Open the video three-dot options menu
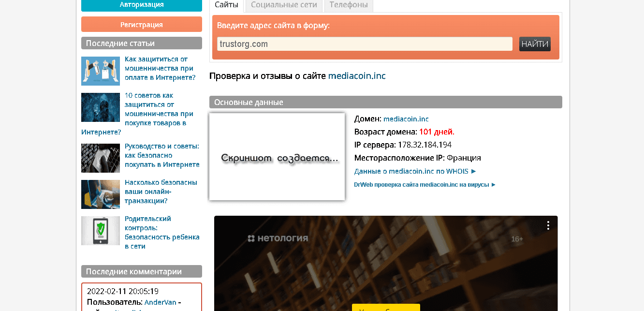Image resolution: width=644 pixels, height=311 pixels. [x=548, y=225]
